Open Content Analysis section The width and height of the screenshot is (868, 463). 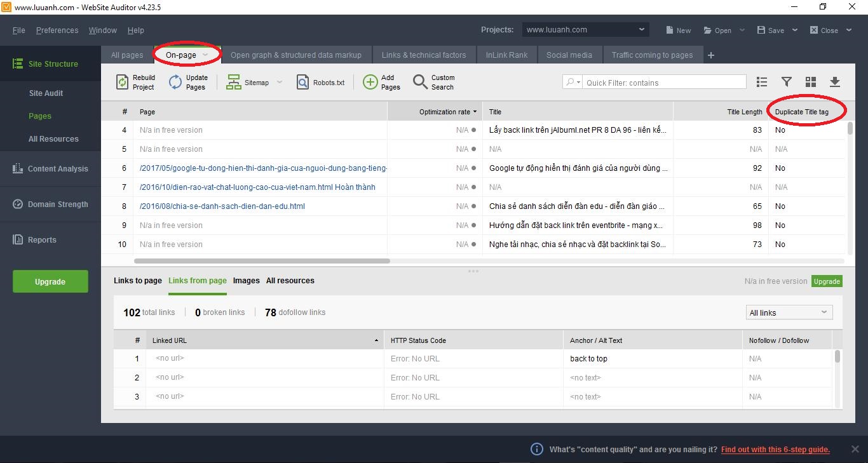(50, 168)
